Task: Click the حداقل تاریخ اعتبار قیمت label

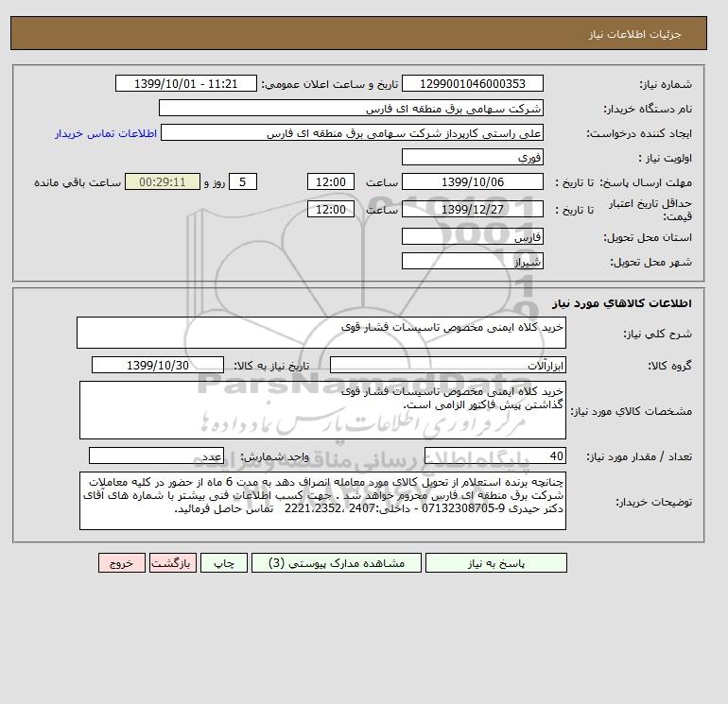Action: pos(650,209)
